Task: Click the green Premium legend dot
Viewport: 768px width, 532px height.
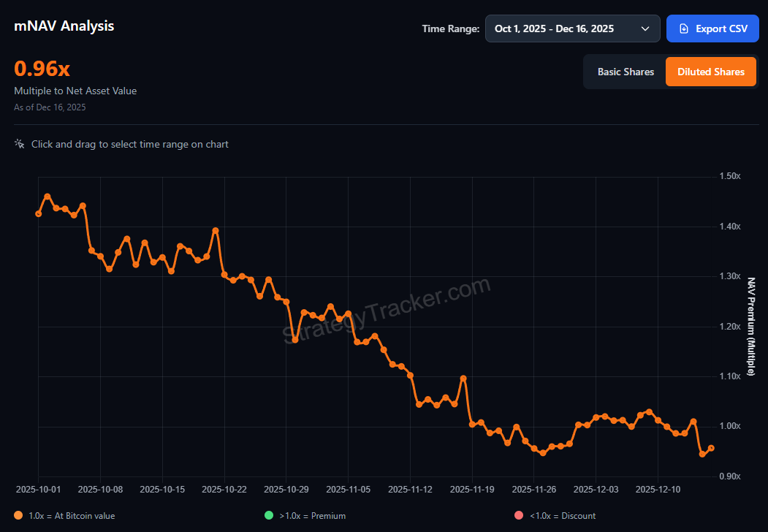Action: click(269, 515)
